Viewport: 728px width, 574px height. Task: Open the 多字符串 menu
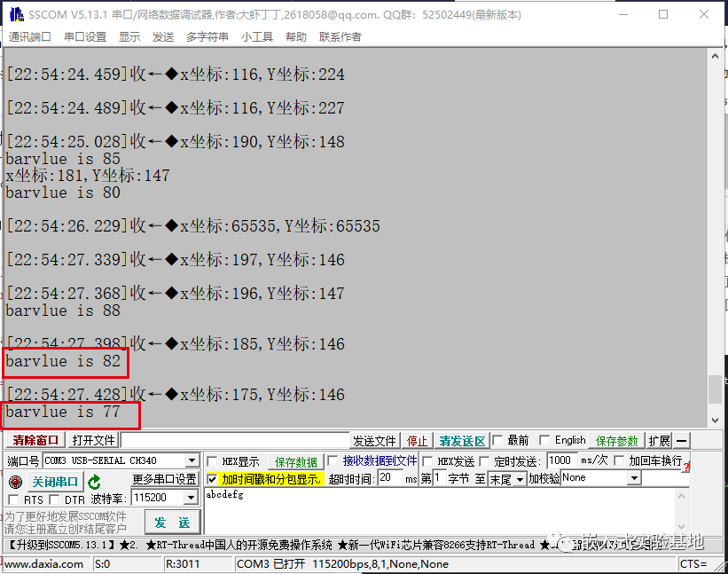click(x=207, y=36)
